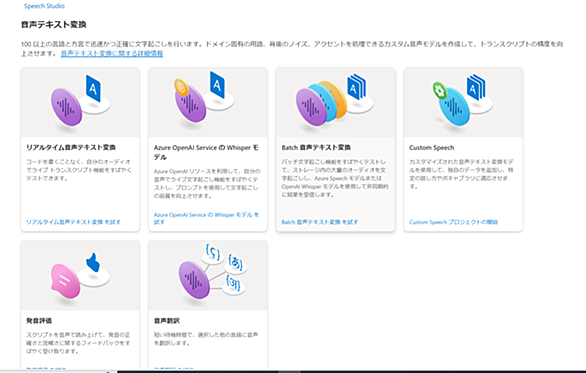Click the 音声翻訳 card description text
This screenshot has height=373, width=586.
(x=206, y=339)
